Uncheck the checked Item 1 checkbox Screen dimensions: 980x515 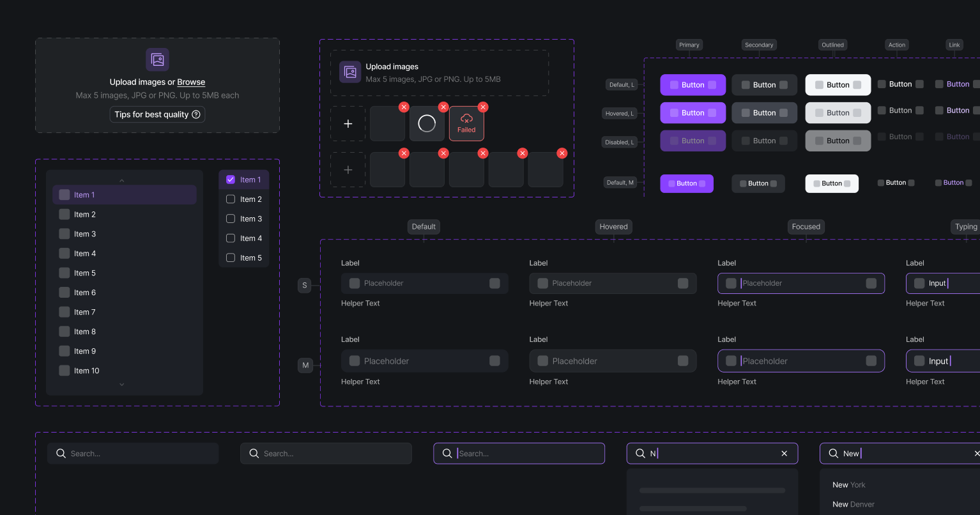tap(231, 180)
